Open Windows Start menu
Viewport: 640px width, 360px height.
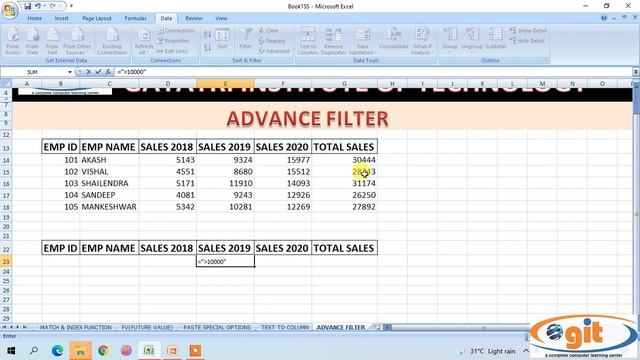11,351
